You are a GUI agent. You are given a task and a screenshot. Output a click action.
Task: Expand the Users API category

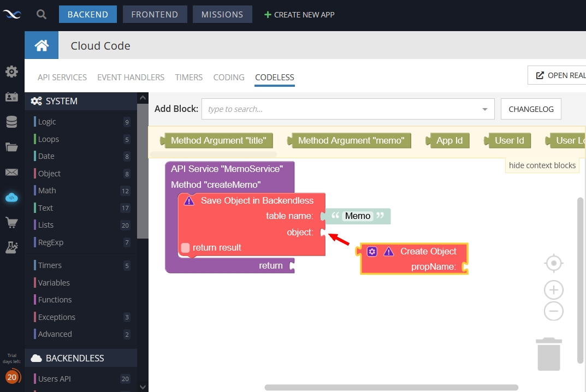tap(81, 379)
